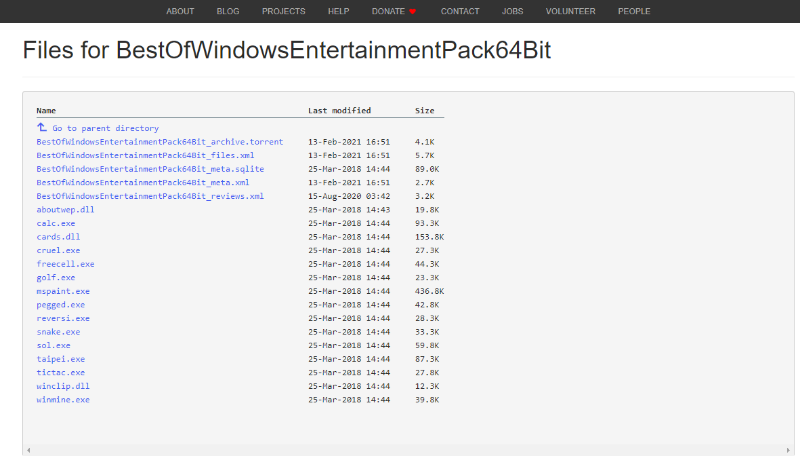800x456 pixels.
Task: Open the PROJECTS navigation link
Action: coord(284,12)
